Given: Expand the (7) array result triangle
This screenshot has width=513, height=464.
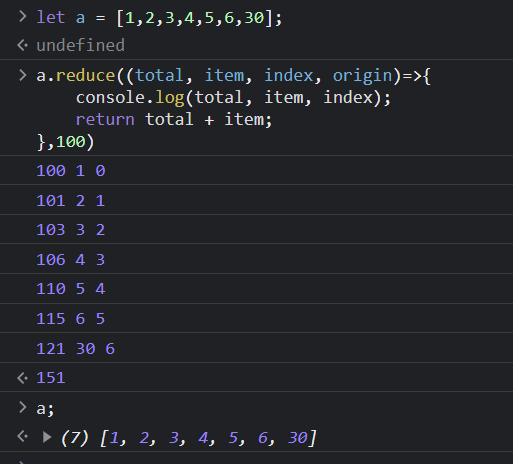Looking at the screenshot, I should (47, 437).
